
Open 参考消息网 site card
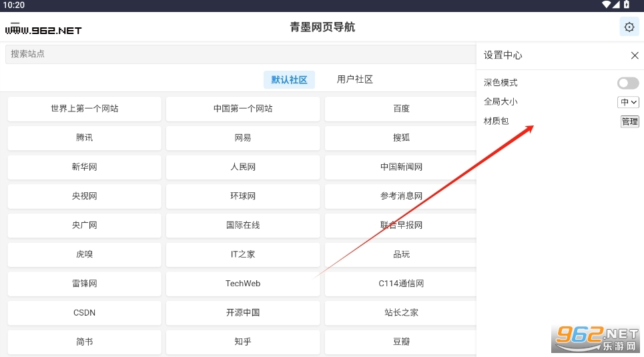click(401, 196)
